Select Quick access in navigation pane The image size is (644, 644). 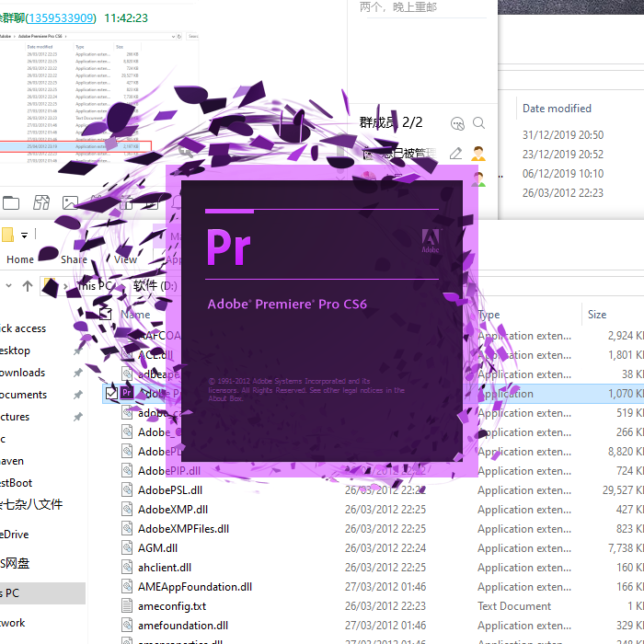[23, 328]
